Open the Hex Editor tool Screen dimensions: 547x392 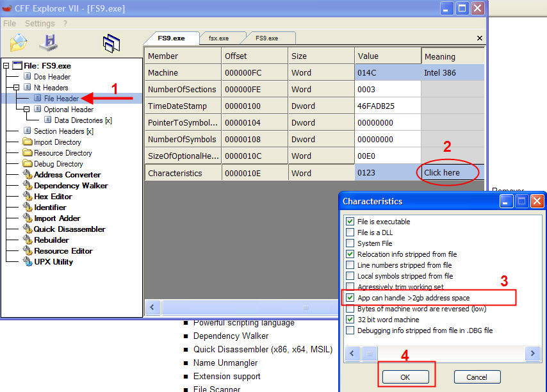tap(53, 197)
